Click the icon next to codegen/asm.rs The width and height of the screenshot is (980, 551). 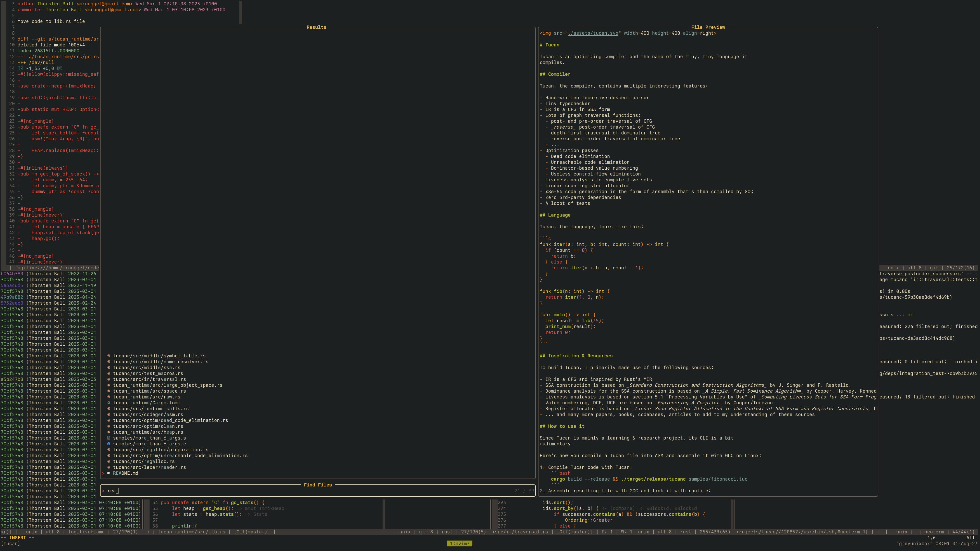point(109,415)
